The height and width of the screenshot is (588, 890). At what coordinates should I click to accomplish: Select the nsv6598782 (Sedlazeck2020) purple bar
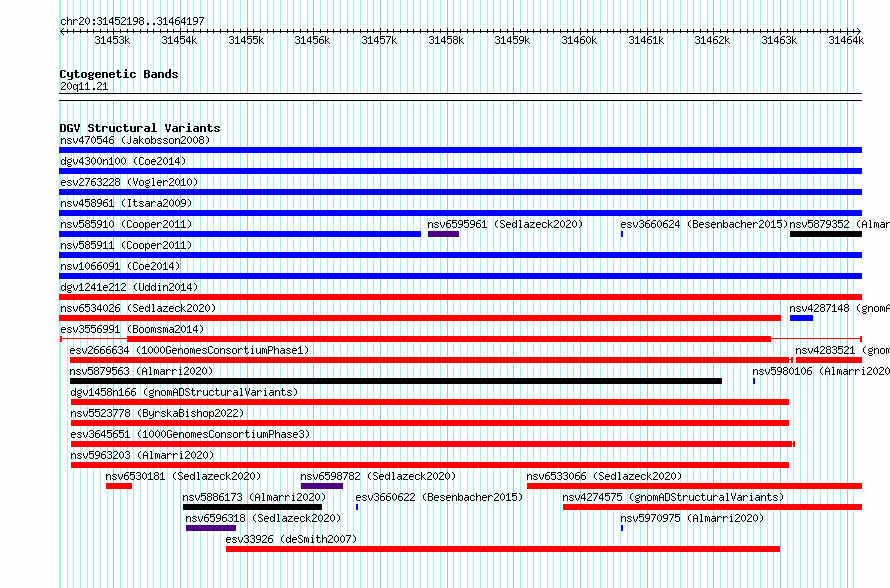(x=322, y=486)
